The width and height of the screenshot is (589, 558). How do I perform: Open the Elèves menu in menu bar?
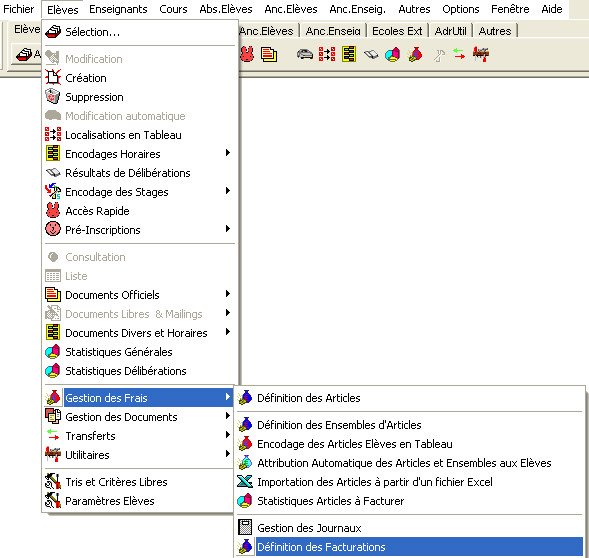pyautogui.click(x=62, y=9)
